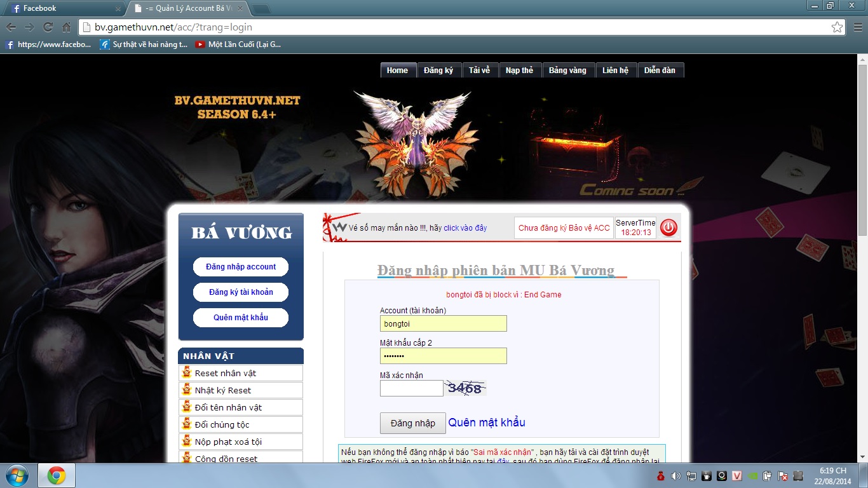Reload the page with refresh icon
868x488 pixels.
[x=48, y=27]
